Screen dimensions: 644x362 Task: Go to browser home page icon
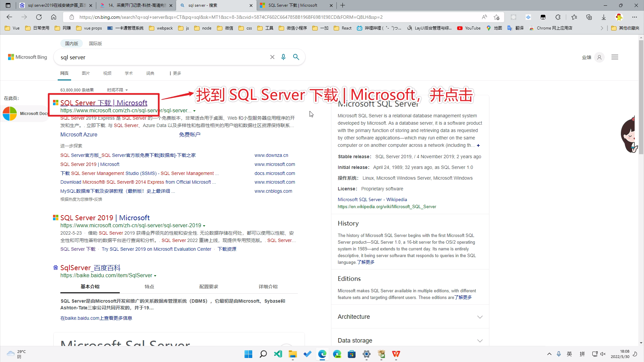click(54, 17)
